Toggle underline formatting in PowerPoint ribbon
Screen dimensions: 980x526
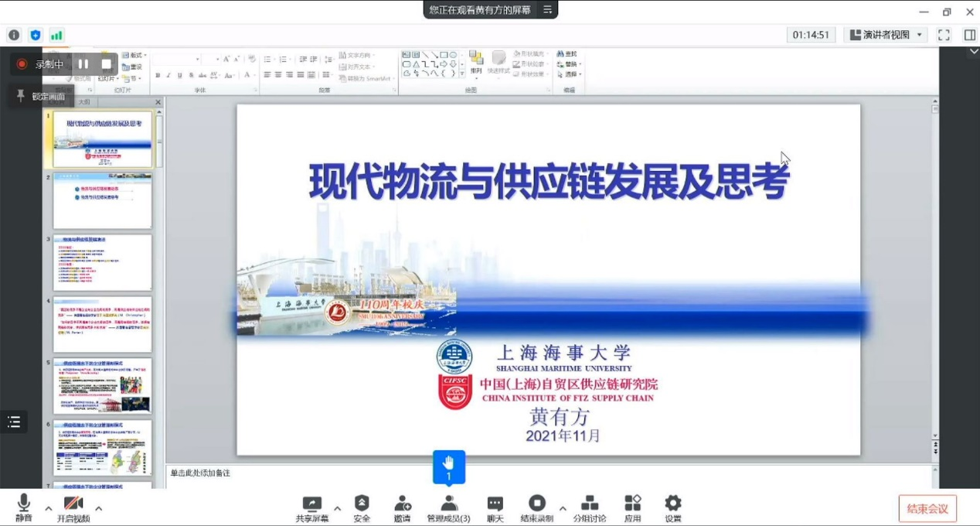pos(179,75)
